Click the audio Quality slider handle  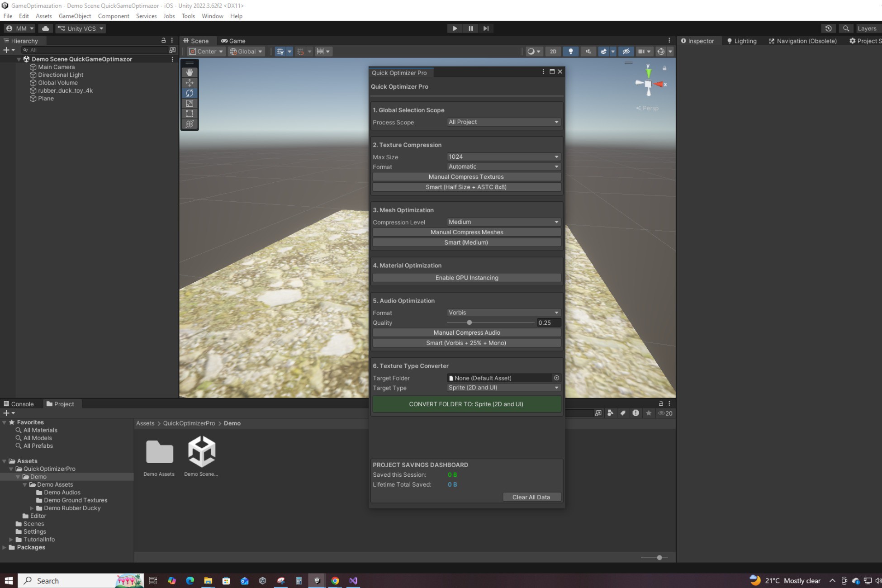[x=469, y=322]
